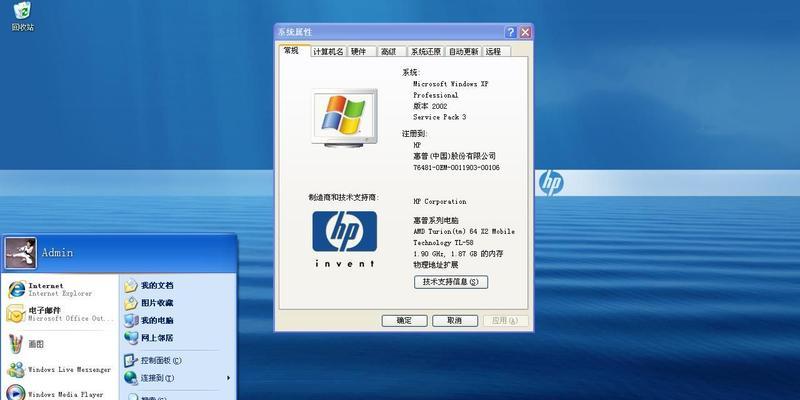Click the question mark help button in title bar
This screenshot has height=400, width=800.
[x=511, y=33]
